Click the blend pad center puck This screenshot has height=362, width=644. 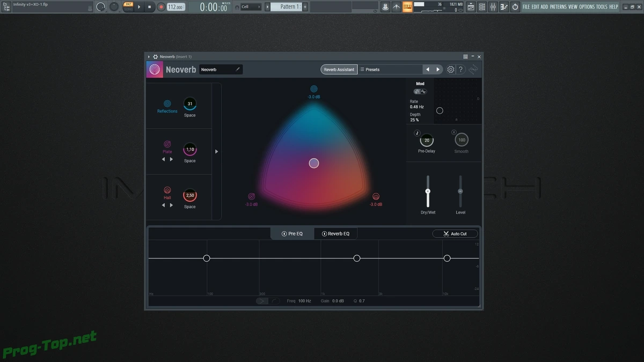[x=314, y=163]
